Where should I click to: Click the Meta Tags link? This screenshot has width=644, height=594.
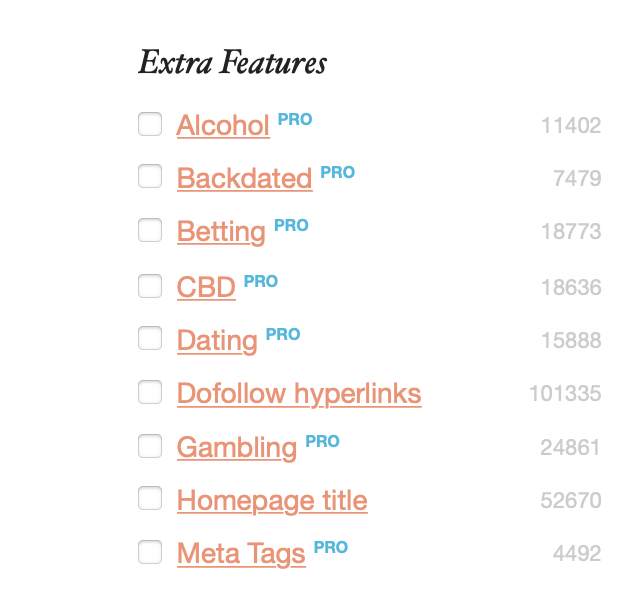coord(241,554)
